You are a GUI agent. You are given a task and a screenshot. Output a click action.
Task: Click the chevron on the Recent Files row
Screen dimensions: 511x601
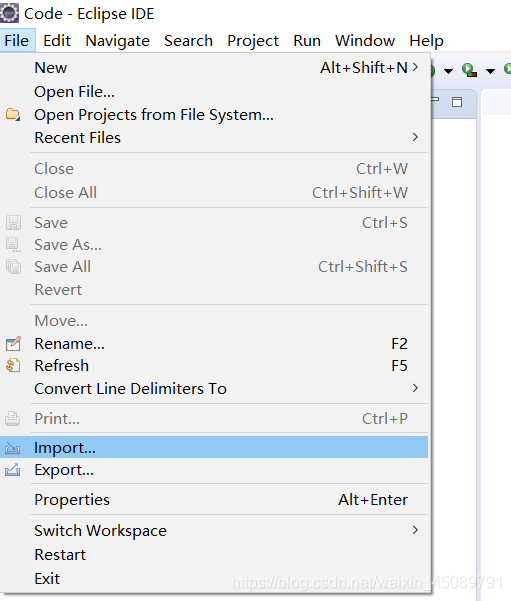pos(415,137)
